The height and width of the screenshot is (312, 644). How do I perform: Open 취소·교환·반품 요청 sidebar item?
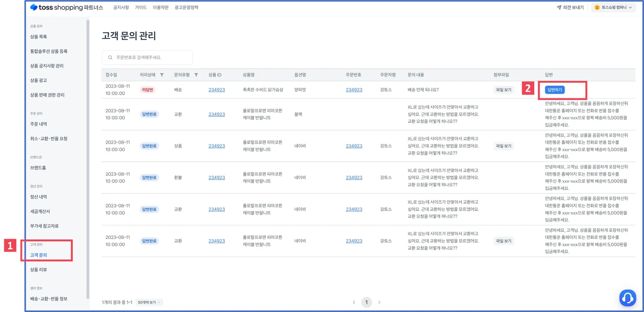49,139
